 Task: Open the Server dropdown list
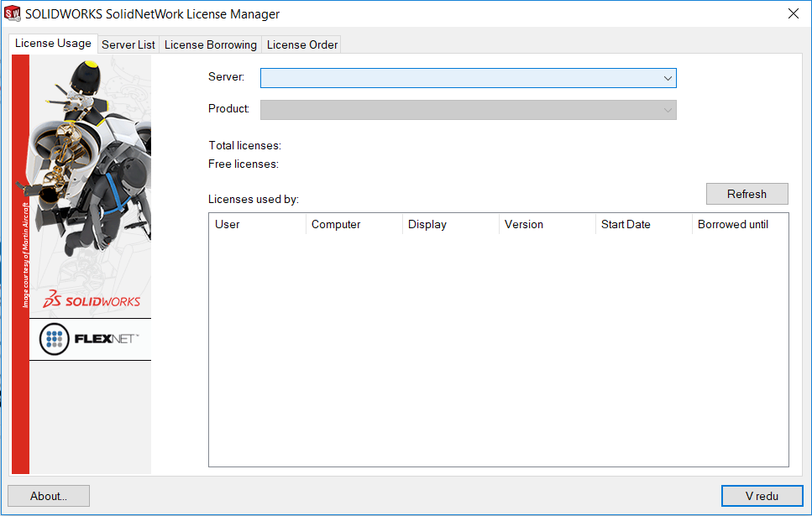click(x=468, y=78)
